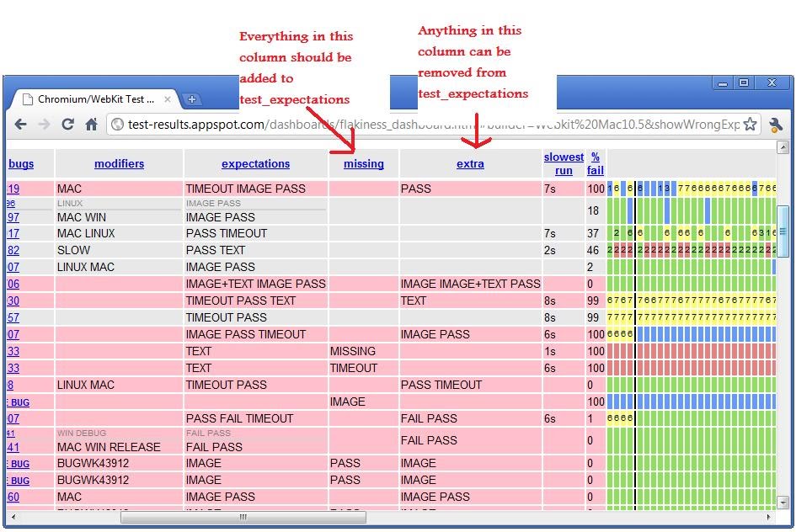Sort the table by modifiers column
Screen dimensions: 796x532
click(x=119, y=164)
